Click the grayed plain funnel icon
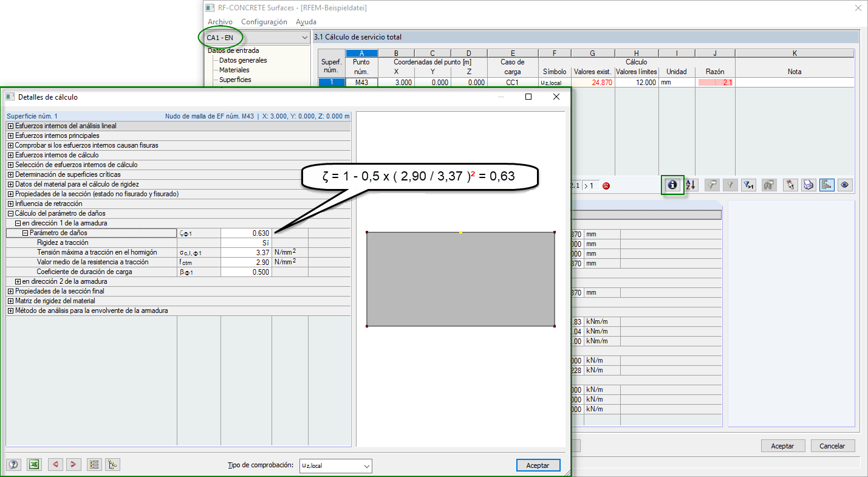868x477 pixels. point(731,185)
